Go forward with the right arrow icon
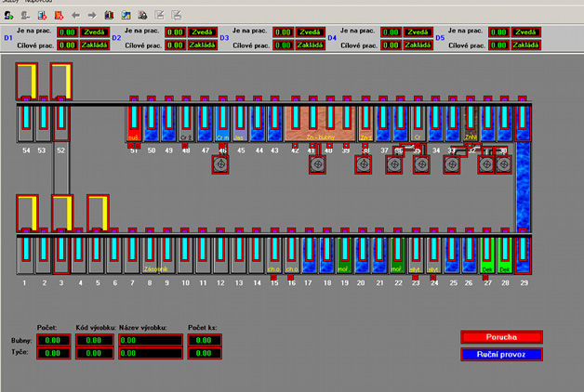Viewport: 584px width, 392px height. pos(92,15)
